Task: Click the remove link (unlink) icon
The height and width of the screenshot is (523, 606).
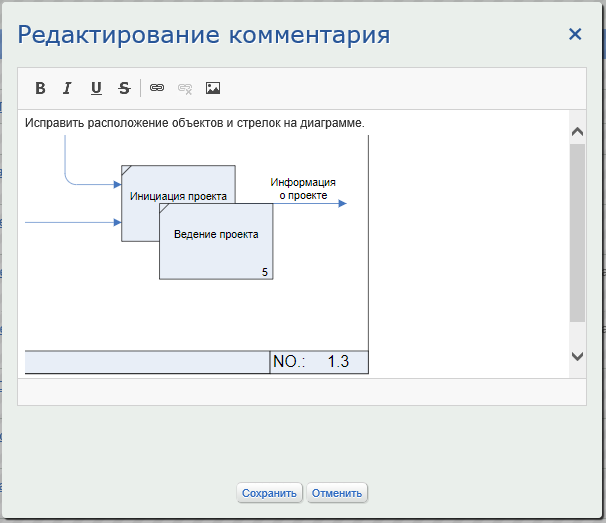Action: [x=184, y=88]
